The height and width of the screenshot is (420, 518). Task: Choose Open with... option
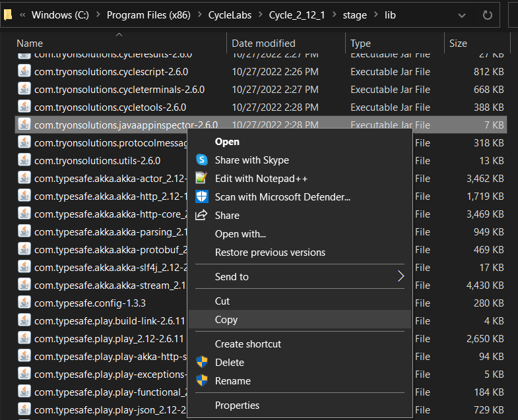(x=300, y=234)
